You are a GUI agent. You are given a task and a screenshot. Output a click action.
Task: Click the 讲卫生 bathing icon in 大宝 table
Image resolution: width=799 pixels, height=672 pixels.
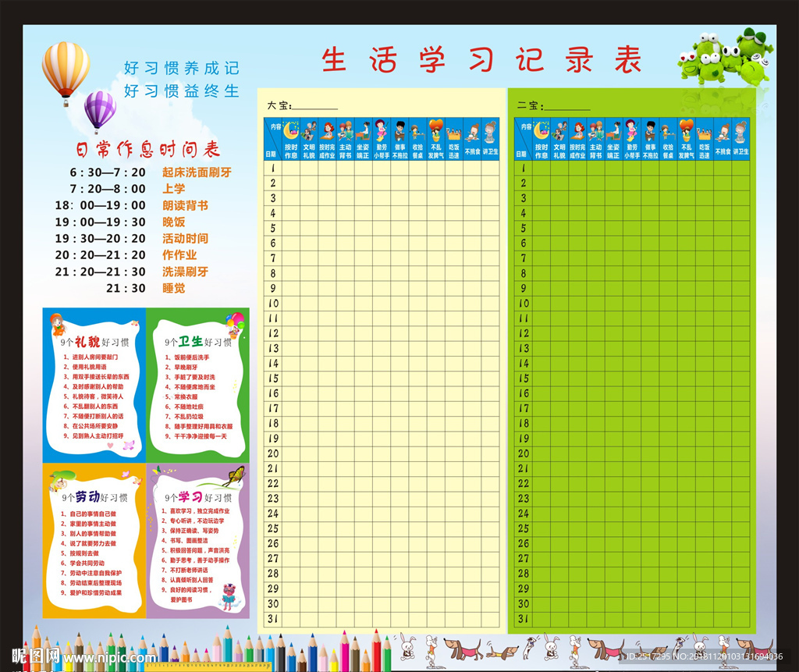point(490,131)
